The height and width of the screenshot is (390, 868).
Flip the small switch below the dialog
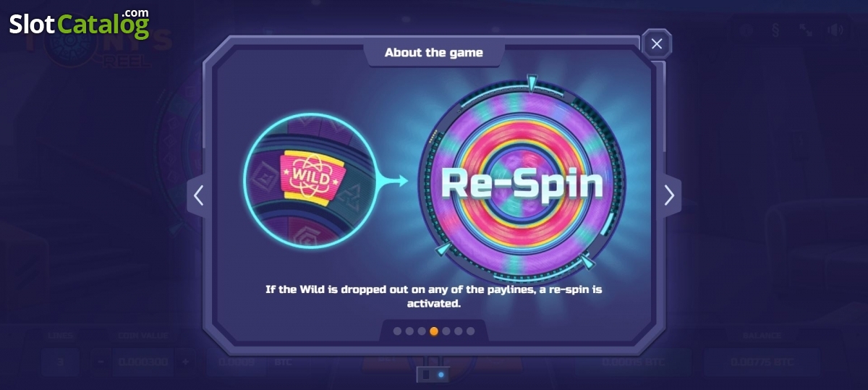tap(434, 375)
